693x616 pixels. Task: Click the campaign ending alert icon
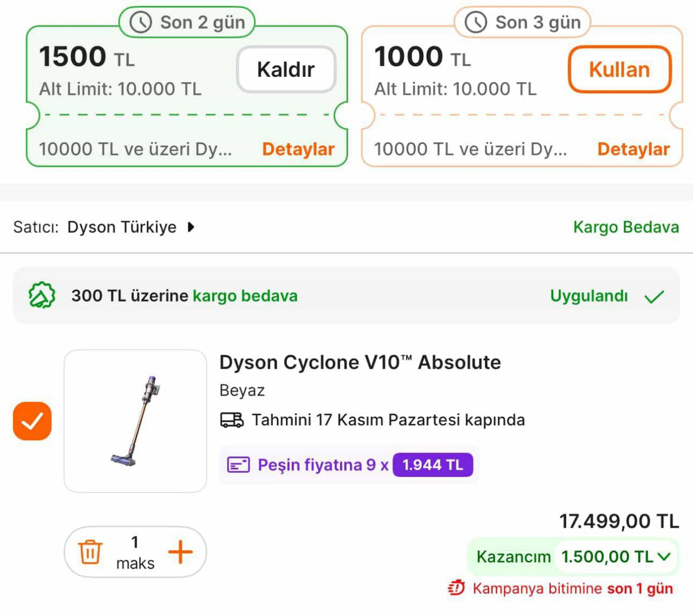(x=456, y=588)
